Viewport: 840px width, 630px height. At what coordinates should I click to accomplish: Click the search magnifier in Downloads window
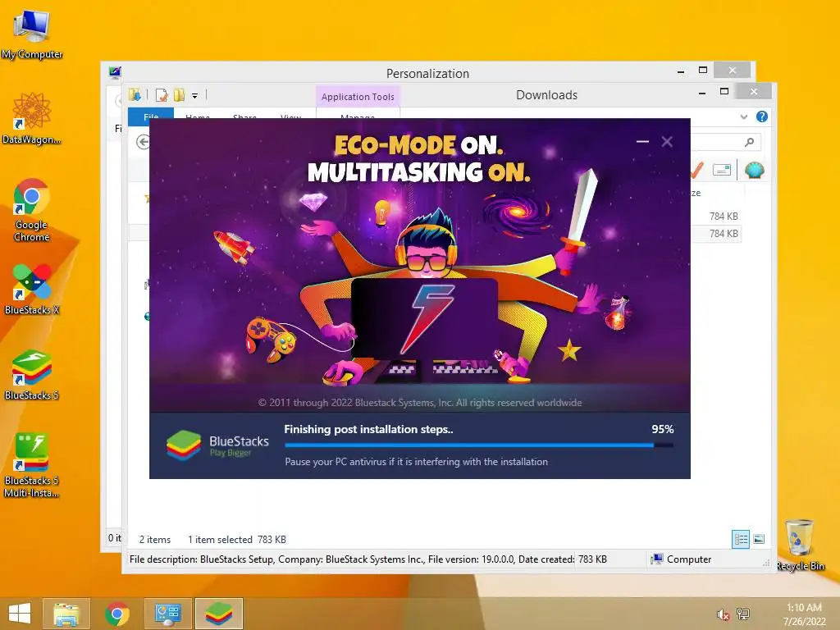[750, 142]
